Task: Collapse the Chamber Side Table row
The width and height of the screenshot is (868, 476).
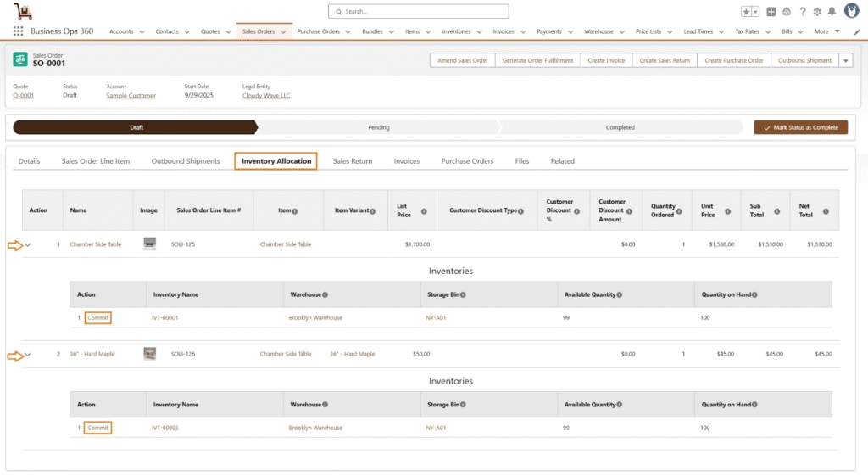Action: [x=28, y=244]
